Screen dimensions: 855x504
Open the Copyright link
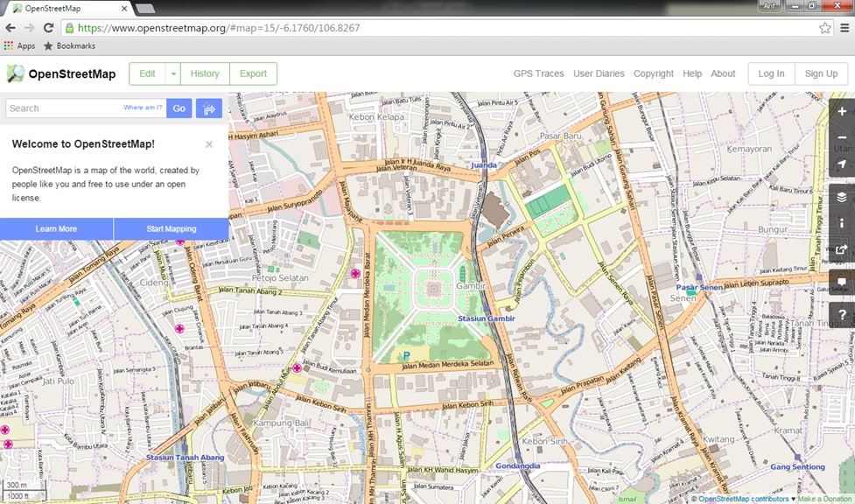point(653,73)
